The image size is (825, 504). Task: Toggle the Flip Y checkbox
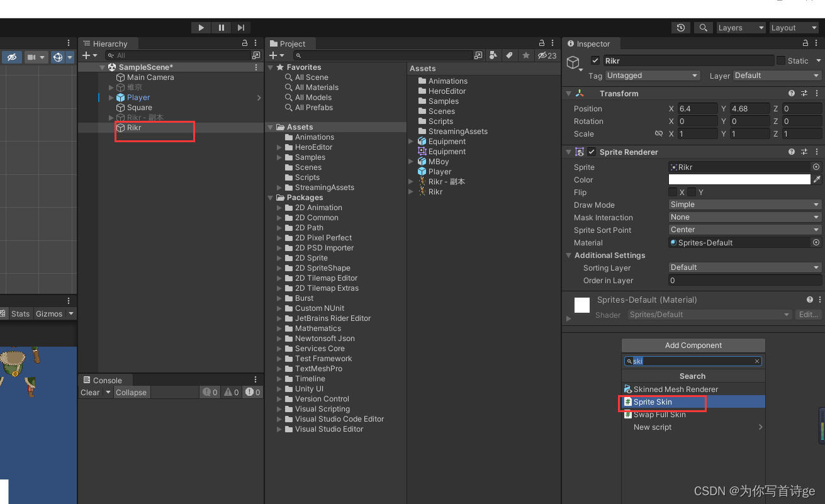pos(692,192)
